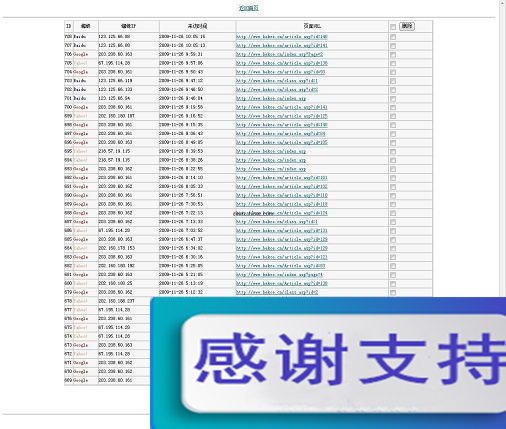
Task: Open the page URL link in row 706
Action: (279, 54)
